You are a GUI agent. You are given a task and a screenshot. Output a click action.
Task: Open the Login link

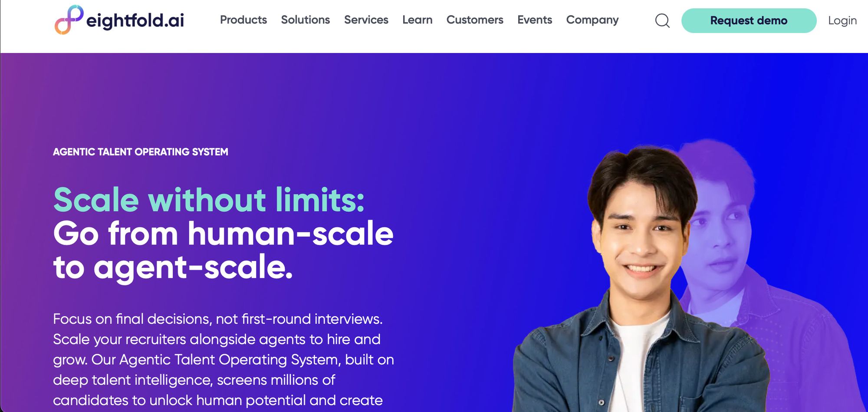(x=842, y=20)
